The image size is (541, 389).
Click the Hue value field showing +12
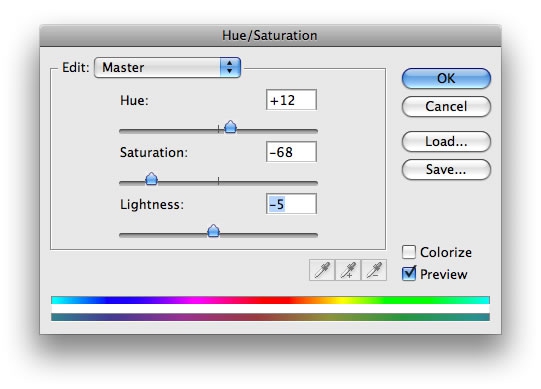(292, 100)
